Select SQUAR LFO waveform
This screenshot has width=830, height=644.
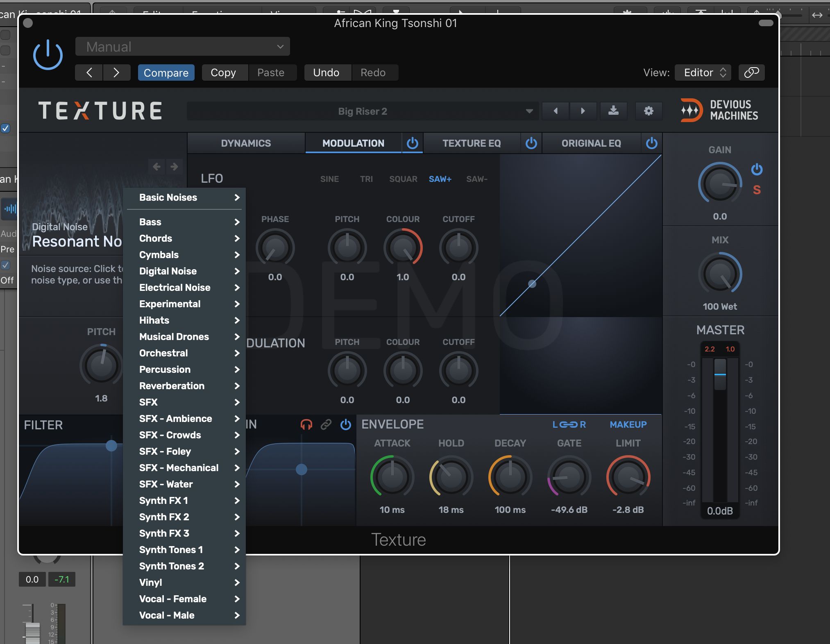pos(403,179)
